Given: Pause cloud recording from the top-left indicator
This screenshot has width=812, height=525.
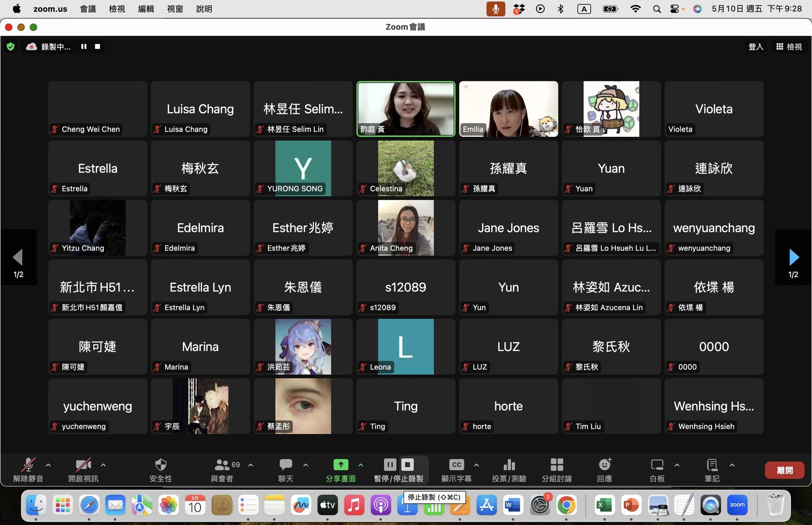Looking at the screenshot, I should (x=84, y=46).
